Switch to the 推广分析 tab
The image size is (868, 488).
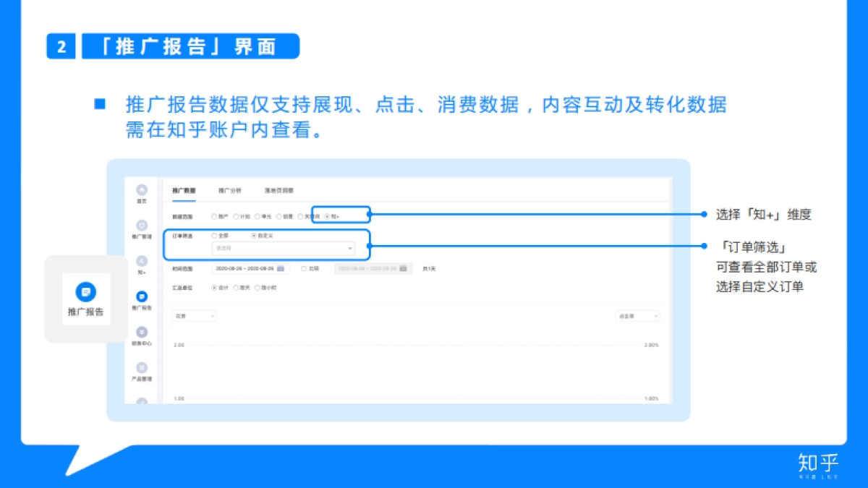(x=230, y=191)
